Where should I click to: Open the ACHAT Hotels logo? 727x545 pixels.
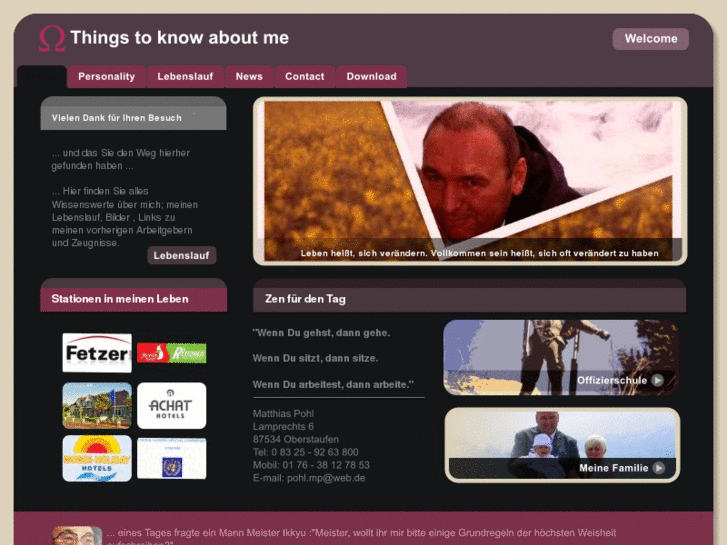click(x=172, y=405)
